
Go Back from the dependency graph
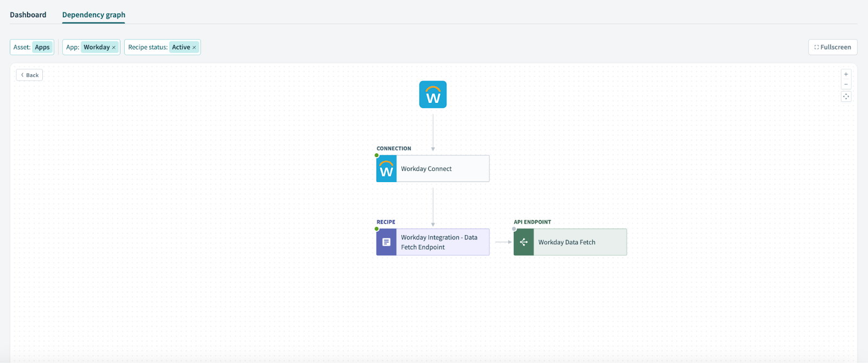(29, 75)
